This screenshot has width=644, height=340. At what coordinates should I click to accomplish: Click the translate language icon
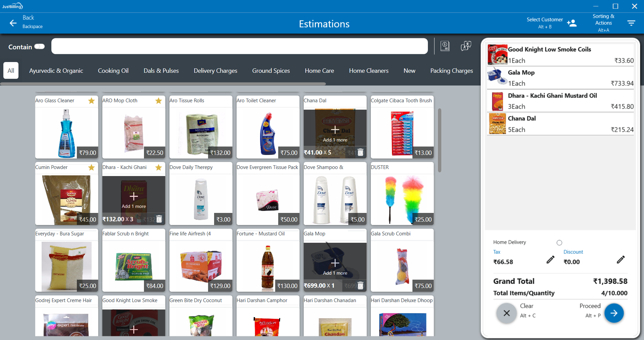point(466,46)
